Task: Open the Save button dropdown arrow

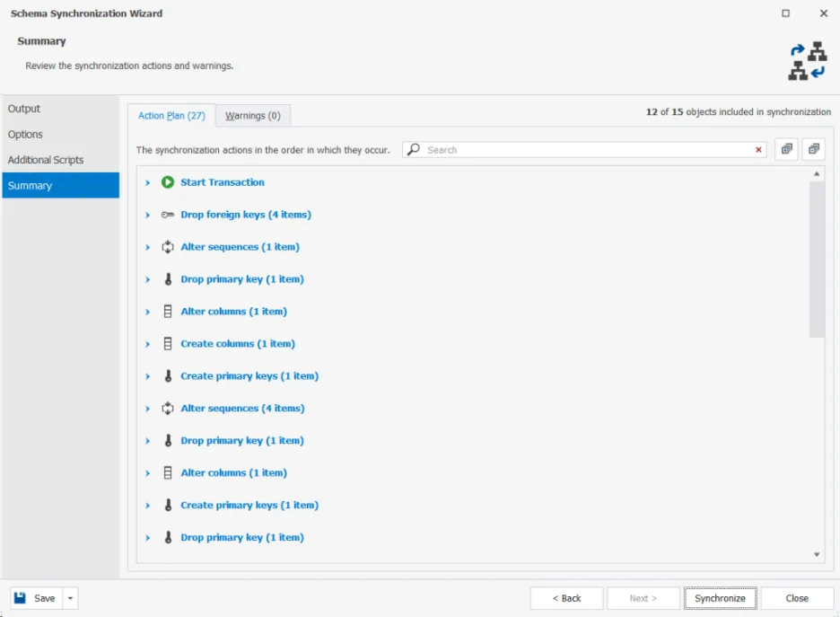Action: [70, 598]
